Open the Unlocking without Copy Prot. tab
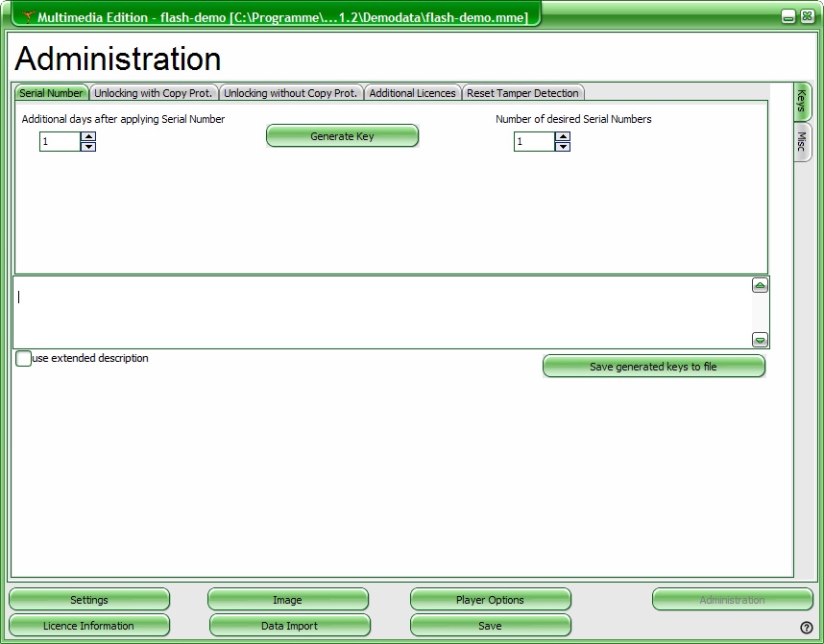 (x=291, y=93)
